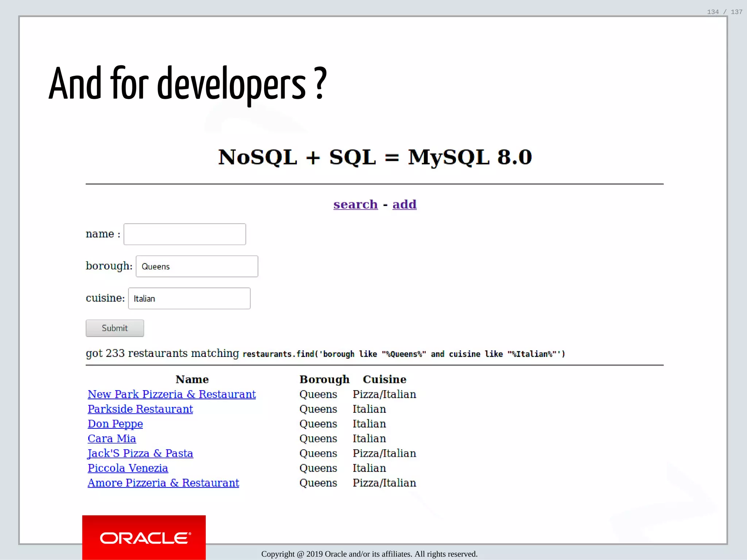Click the Submit button

point(115,328)
